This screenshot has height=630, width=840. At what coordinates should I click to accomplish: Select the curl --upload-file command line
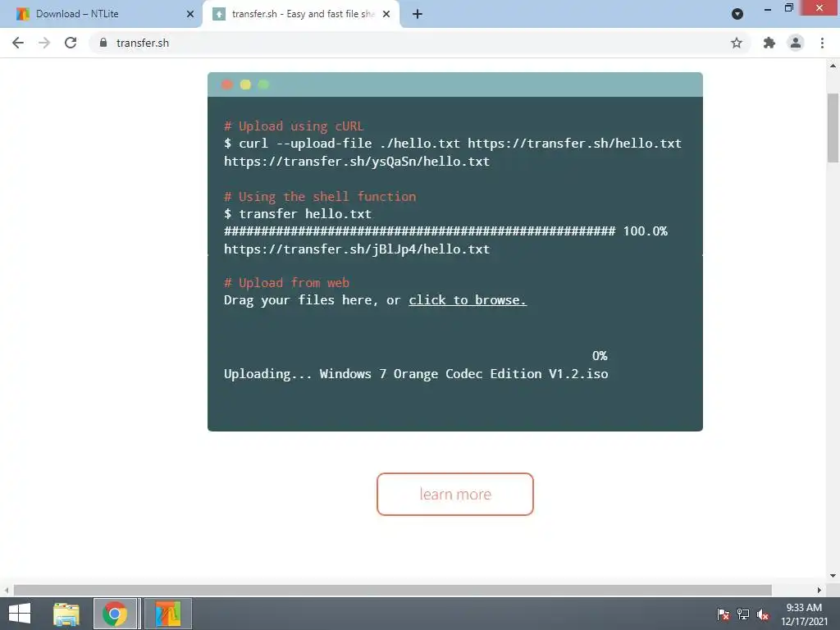[453, 144]
